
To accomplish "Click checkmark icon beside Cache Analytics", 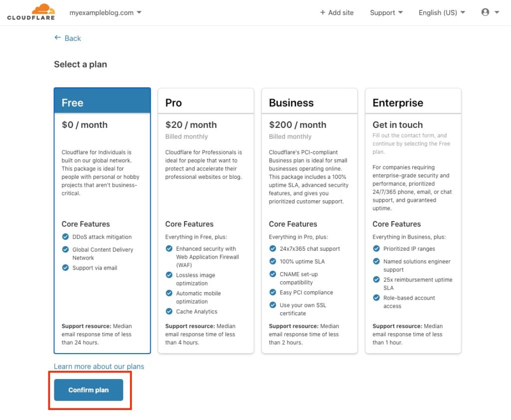I will click(x=169, y=310).
